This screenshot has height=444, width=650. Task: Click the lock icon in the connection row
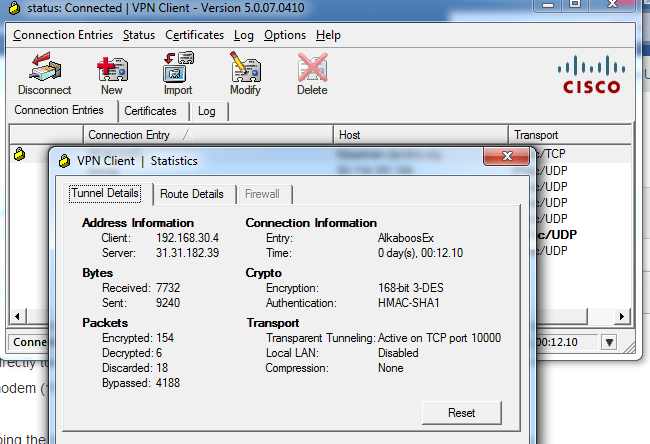[x=19, y=154]
